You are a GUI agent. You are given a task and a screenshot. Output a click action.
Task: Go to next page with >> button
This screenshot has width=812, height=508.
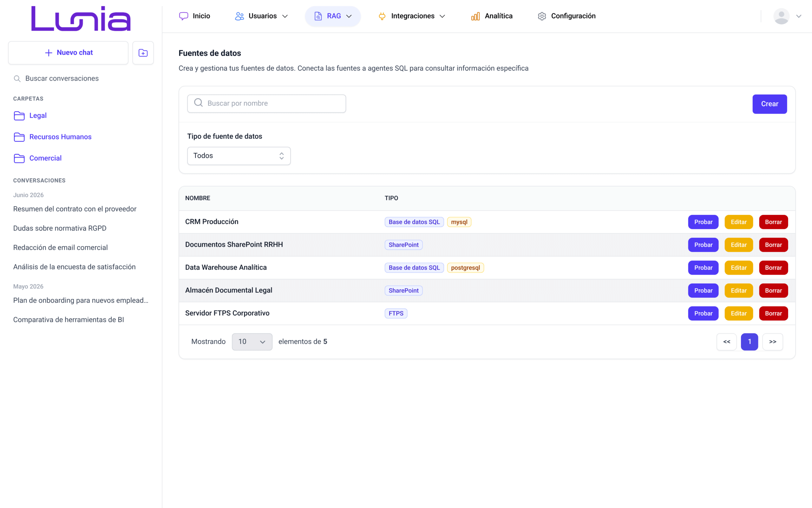[772, 342]
